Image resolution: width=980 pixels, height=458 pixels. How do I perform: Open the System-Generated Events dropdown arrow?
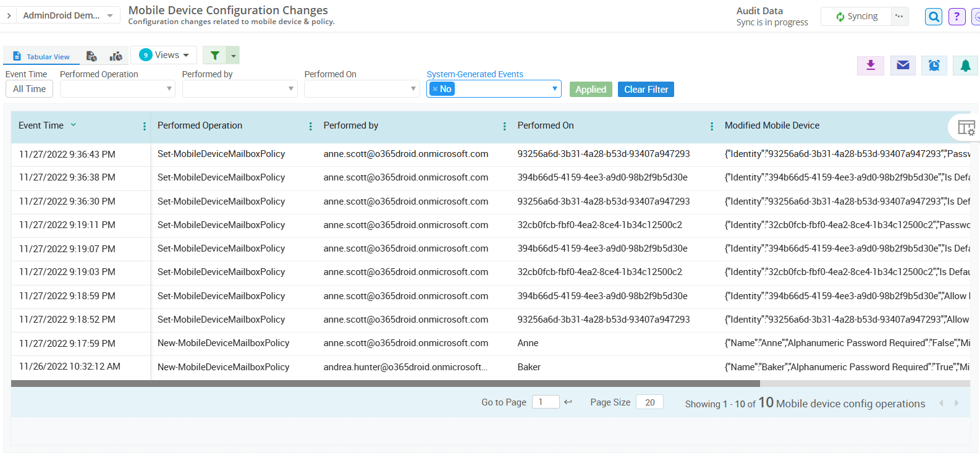point(554,89)
